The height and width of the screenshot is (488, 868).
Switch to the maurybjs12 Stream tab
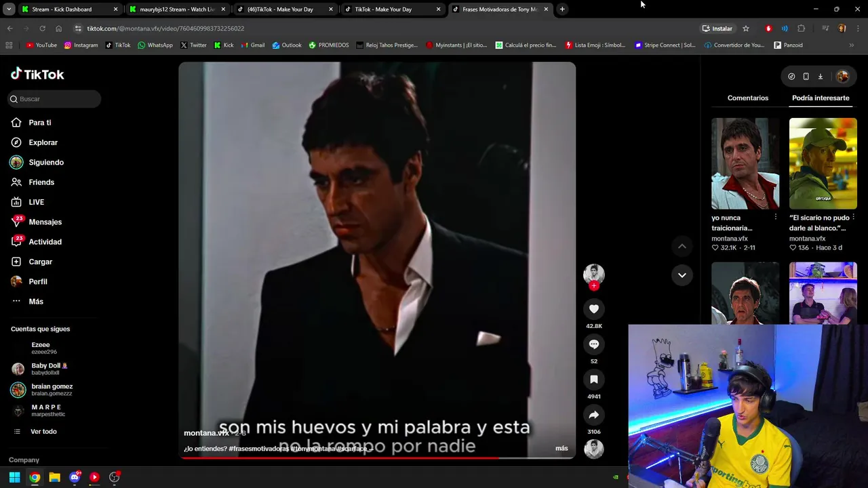178,9
